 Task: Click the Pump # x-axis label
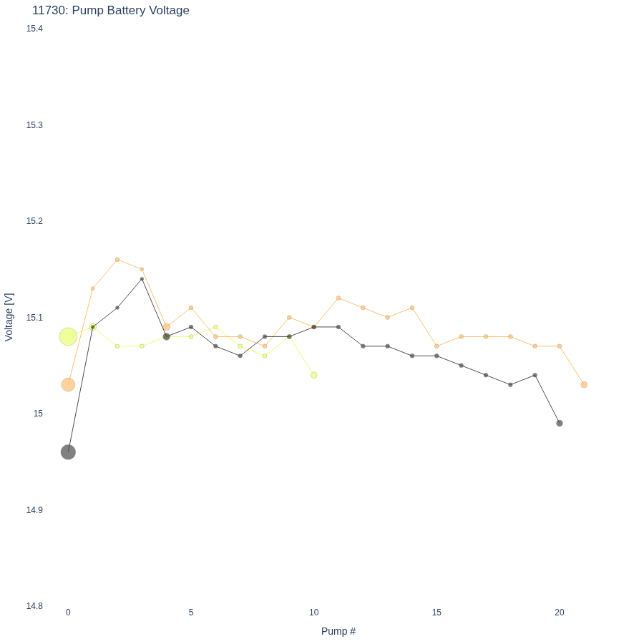click(338, 631)
